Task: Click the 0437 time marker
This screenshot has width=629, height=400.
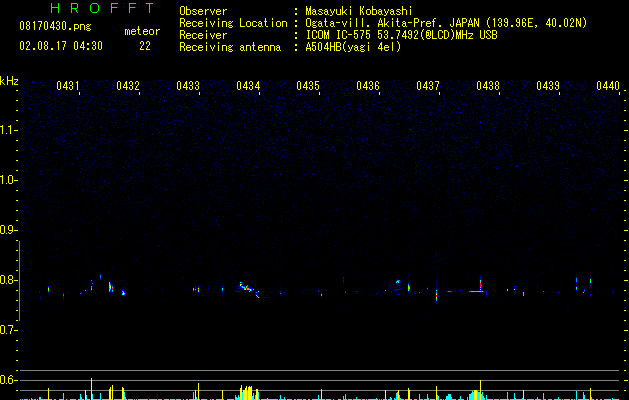Action: point(428,86)
